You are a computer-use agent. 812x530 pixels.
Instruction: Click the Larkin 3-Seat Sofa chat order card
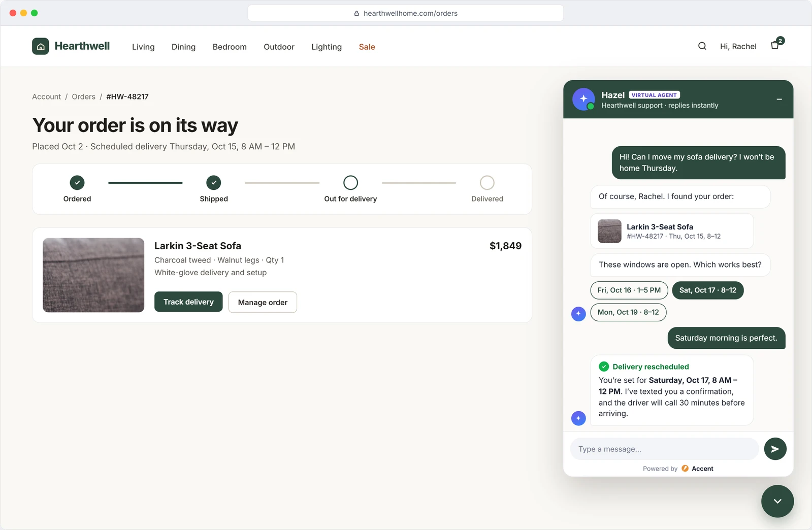click(x=672, y=231)
